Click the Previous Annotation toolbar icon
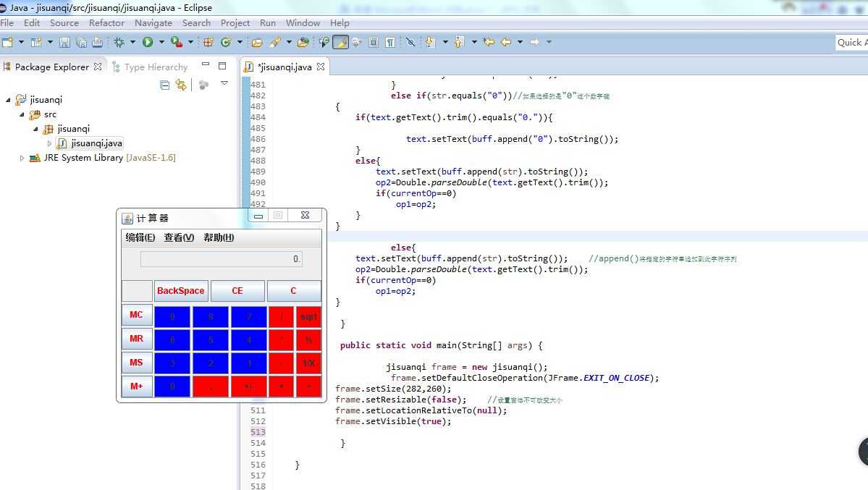The width and height of the screenshot is (868, 490). [x=458, y=42]
